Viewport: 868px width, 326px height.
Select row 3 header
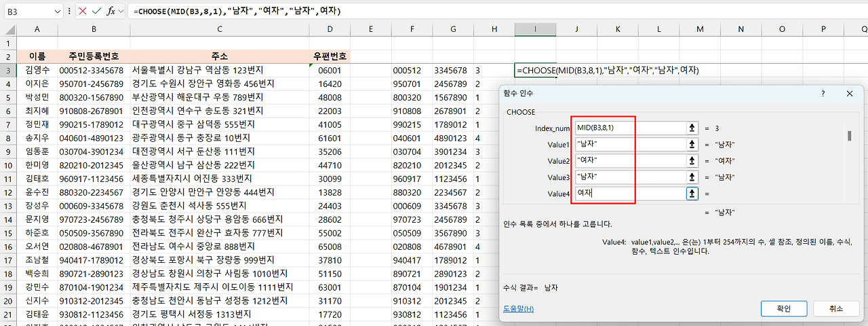click(7, 70)
